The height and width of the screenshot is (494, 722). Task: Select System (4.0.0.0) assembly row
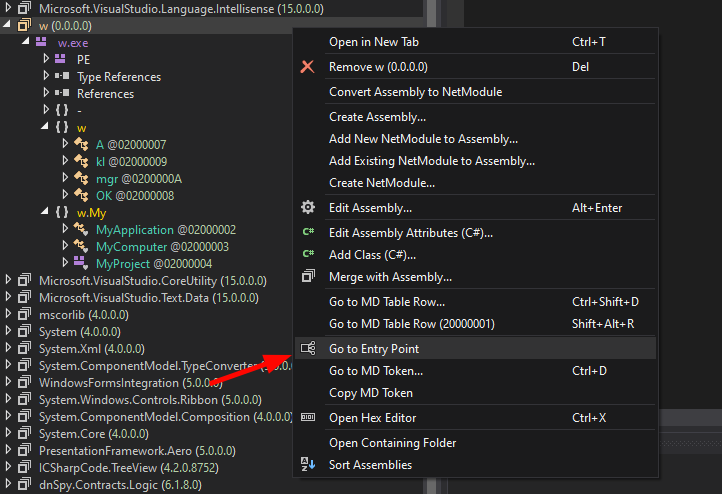[x=80, y=332]
